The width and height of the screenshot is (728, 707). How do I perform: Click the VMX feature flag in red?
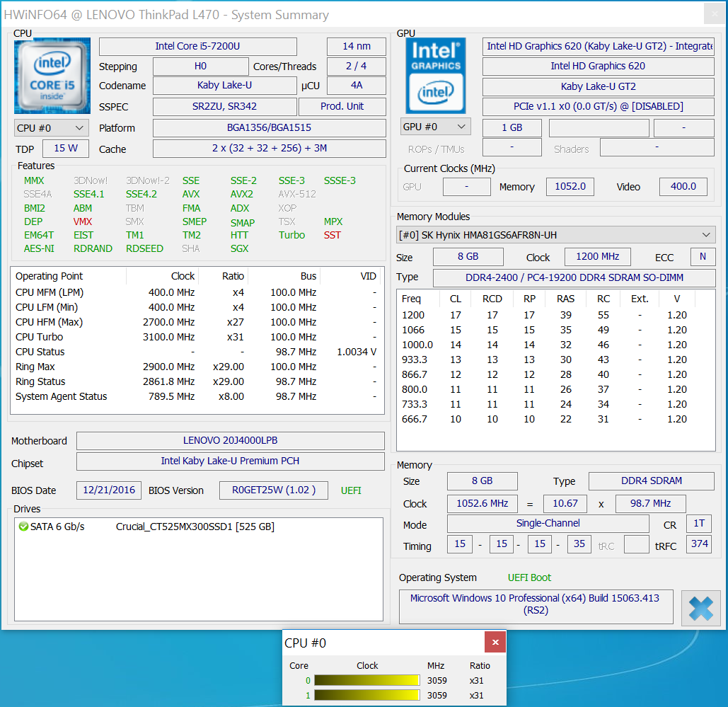pyautogui.click(x=83, y=222)
